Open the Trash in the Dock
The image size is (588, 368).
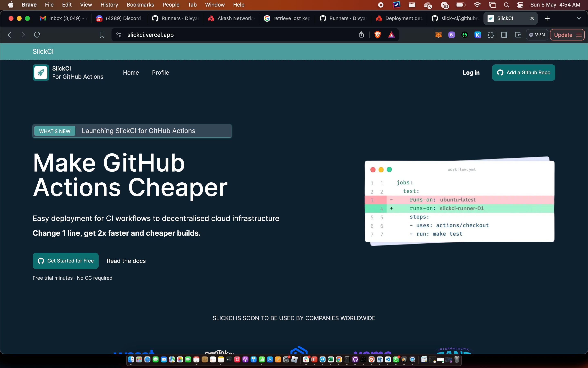click(457, 359)
